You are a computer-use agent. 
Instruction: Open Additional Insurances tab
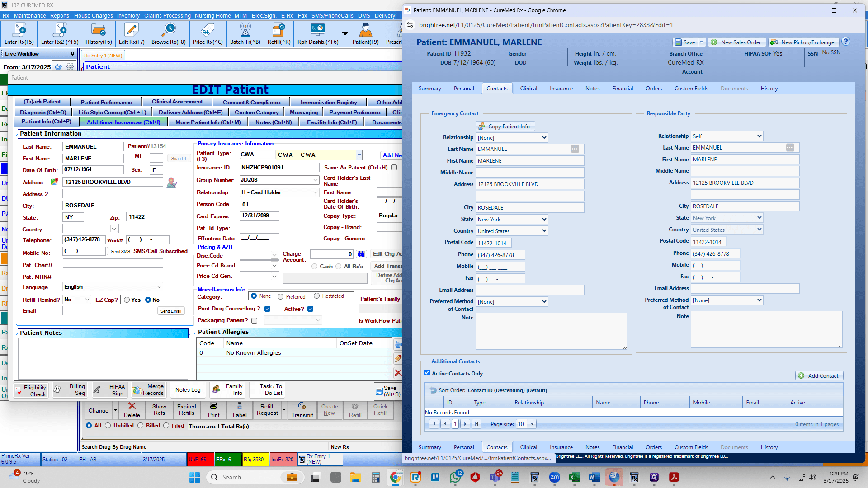tap(123, 122)
